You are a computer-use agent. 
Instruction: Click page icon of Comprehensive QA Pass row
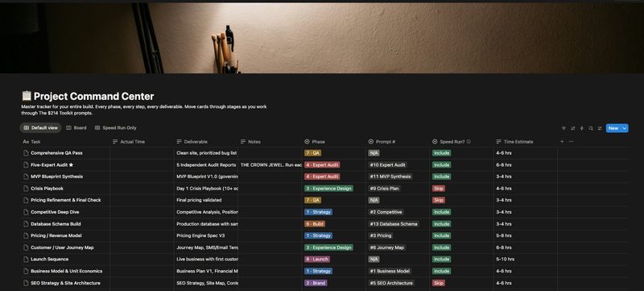coord(26,153)
